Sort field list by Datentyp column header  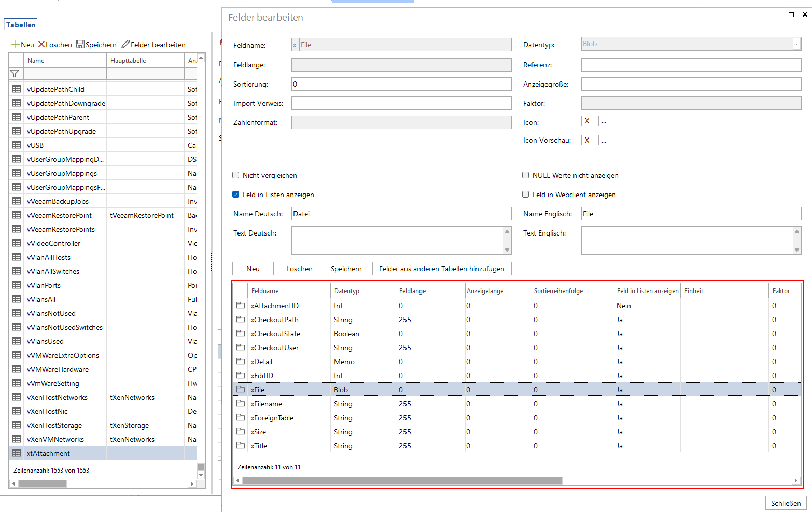364,291
